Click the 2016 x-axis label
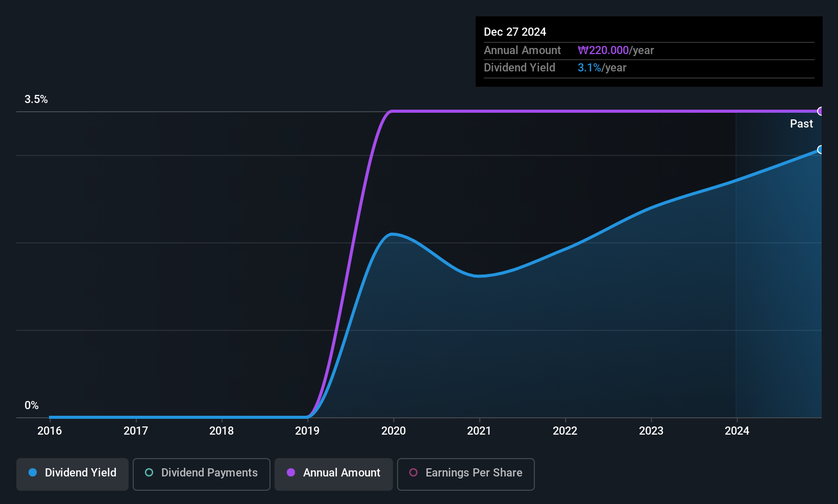This screenshot has width=838, height=504. pos(50,431)
